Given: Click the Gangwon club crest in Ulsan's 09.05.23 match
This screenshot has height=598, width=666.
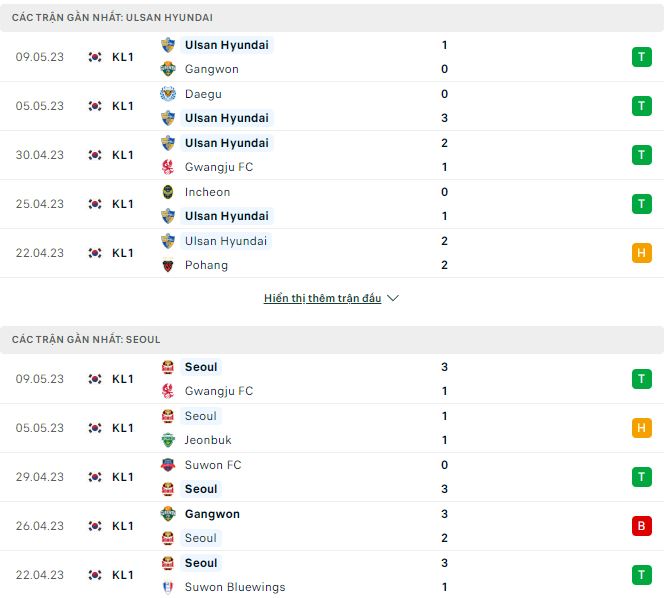Looking at the screenshot, I should [168, 69].
